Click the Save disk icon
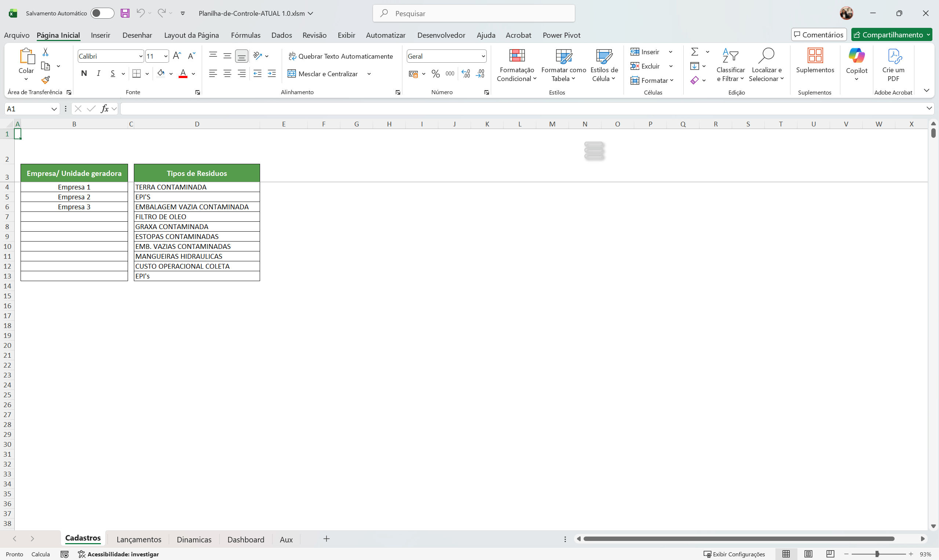Screen dimensions: 939x560 [x=125, y=13]
